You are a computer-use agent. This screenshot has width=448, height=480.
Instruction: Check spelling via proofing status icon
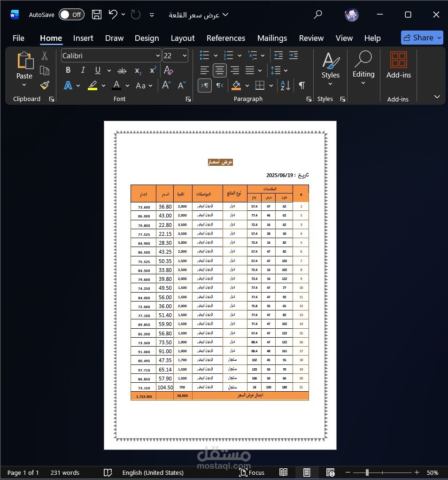(108, 472)
